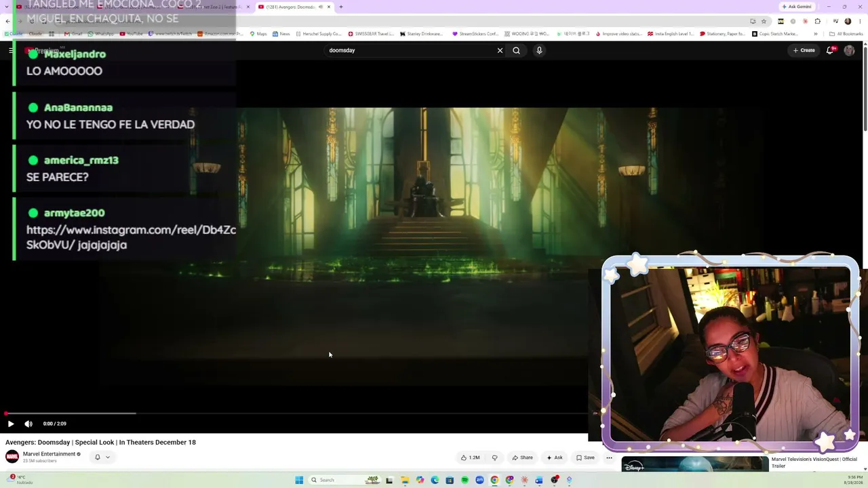Screen dimensions: 868x488
Task: Open the Copic Sketch Marker bookmark
Action: tap(774, 34)
